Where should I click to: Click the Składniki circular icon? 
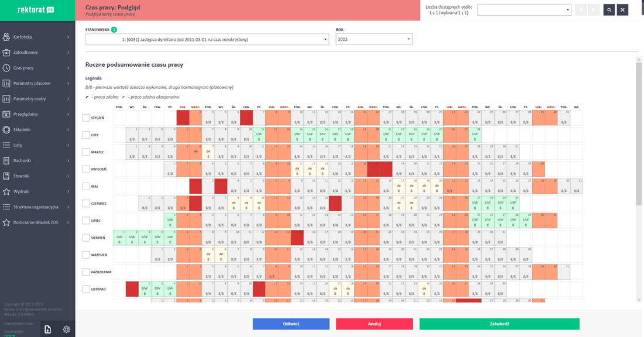(6, 129)
